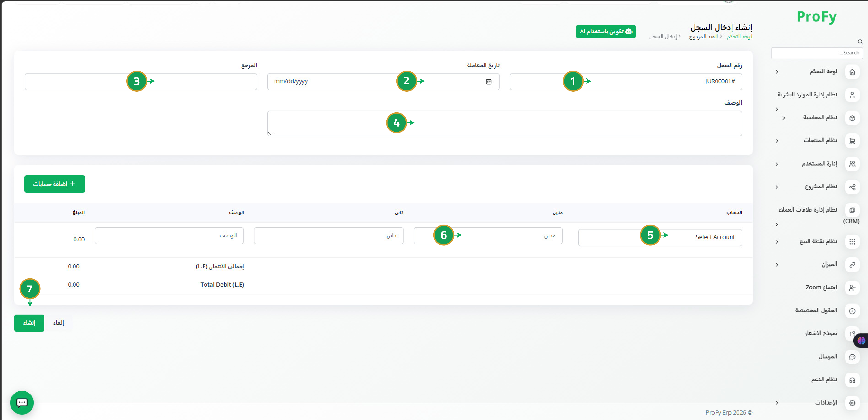This screenshot has width=868, height=420.
Task: Click the 'إدخال السجل' breadcrumb text
Action: [663, 37]
